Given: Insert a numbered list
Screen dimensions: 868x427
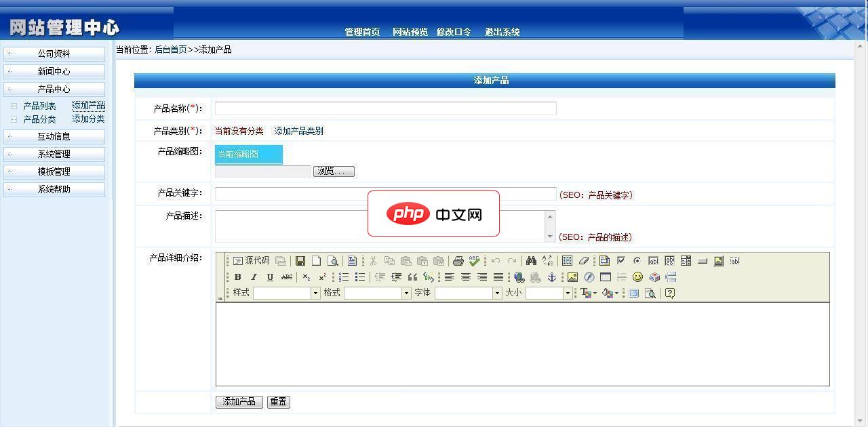Looking at the screenshot, I should (x=344, y=277).
